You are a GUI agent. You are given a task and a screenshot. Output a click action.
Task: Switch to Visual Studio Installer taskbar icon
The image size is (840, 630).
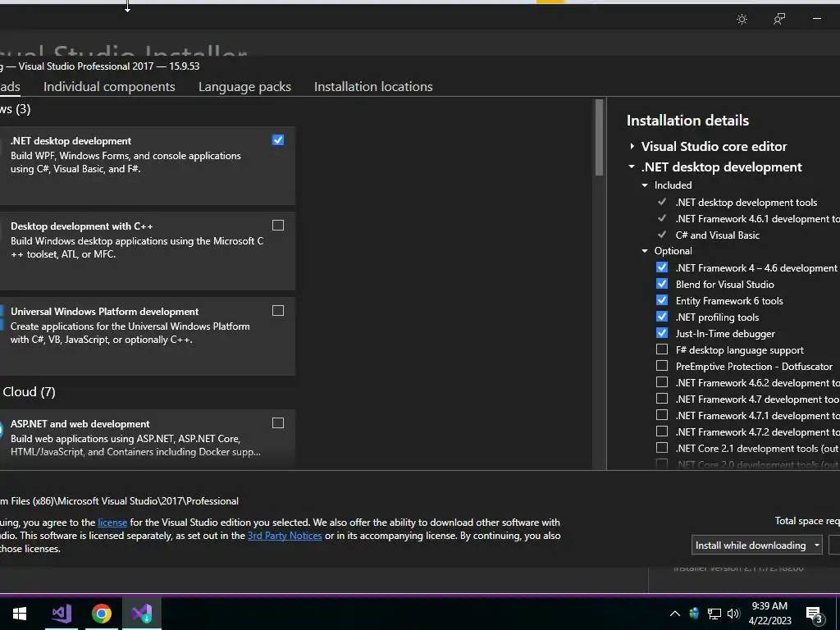coord(142,613)
